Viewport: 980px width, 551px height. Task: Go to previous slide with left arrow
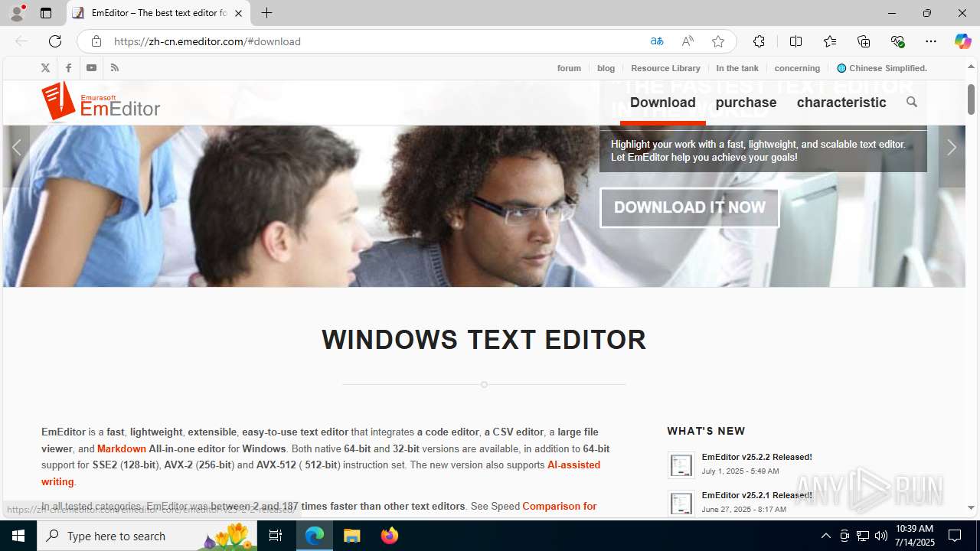pos(17,148)
